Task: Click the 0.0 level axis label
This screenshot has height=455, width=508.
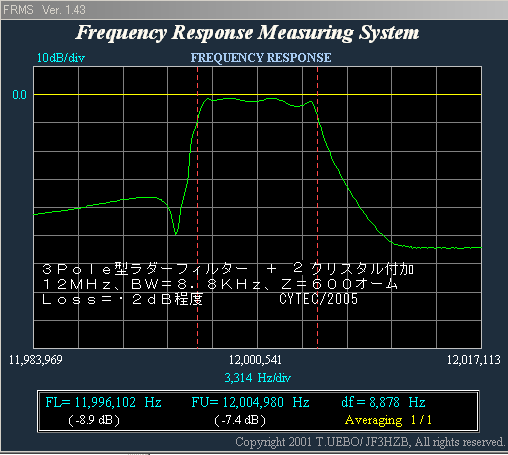Action: tap(19, 95)
